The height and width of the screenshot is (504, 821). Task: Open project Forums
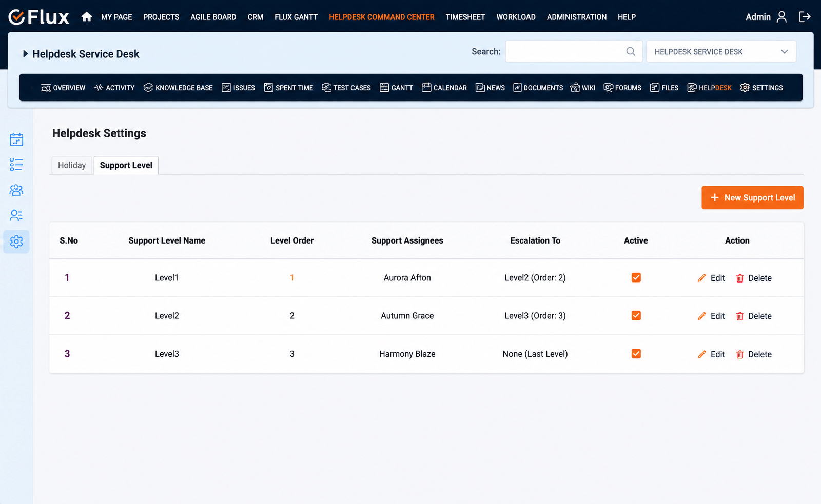[x=622, y=88]
